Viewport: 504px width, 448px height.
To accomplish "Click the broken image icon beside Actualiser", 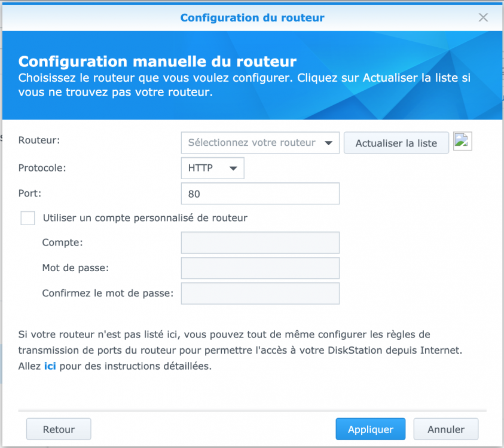I will pos(463,141).
